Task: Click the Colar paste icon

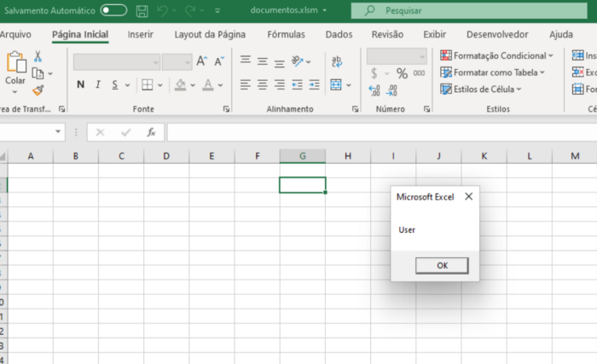Action: pyautogui.click(x=16, y=61)
